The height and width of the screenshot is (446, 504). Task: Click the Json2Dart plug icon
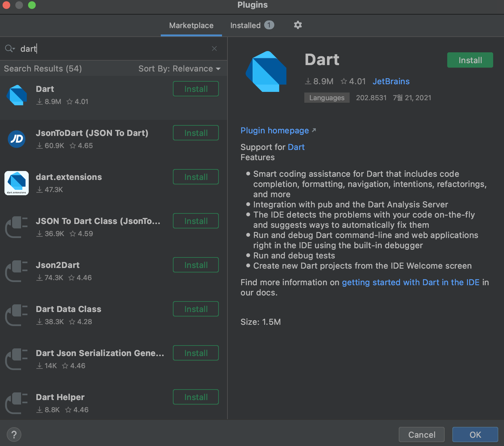tap(17, 271)
